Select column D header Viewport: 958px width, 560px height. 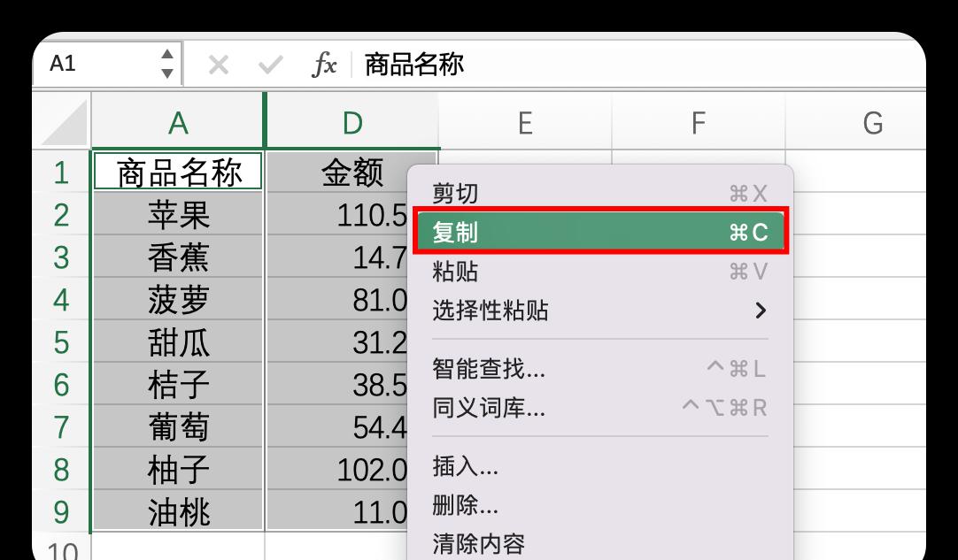coord(352,123)
